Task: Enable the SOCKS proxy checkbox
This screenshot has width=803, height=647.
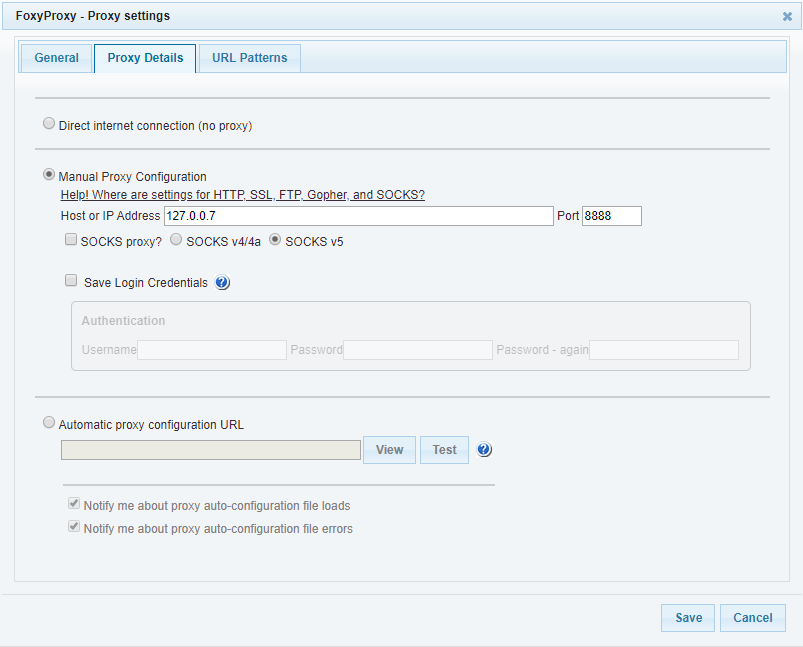Action: click(71, 239)
